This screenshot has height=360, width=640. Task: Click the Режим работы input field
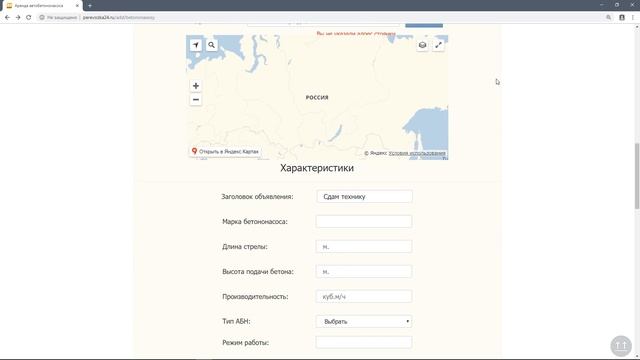(x=364, y=342)
